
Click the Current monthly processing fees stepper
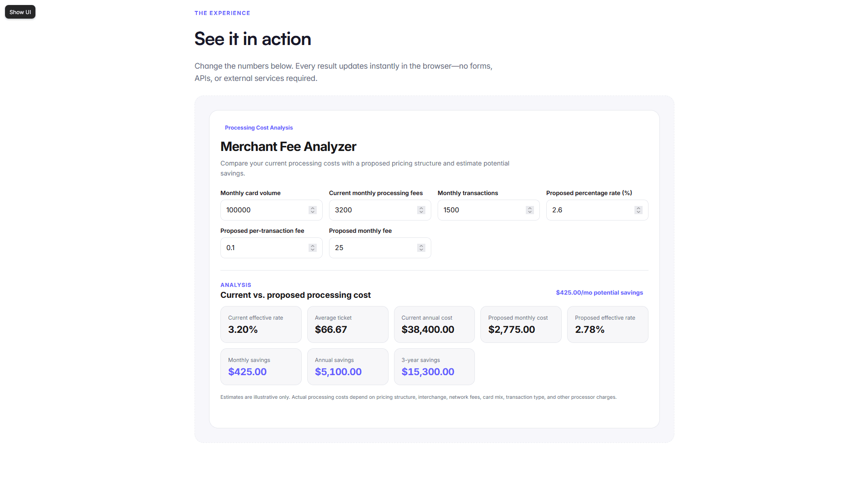tap(421, 210)
